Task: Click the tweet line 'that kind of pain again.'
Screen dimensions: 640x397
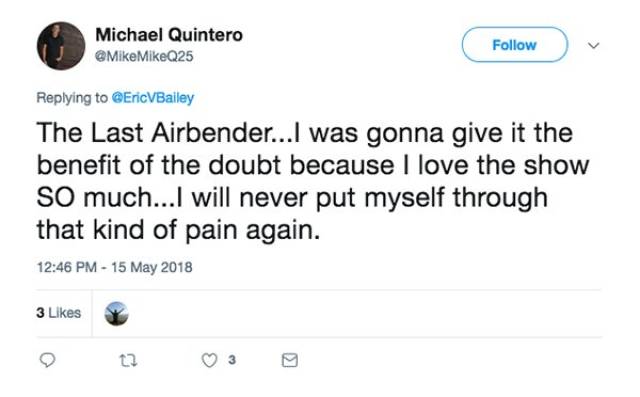Action: 178,230
